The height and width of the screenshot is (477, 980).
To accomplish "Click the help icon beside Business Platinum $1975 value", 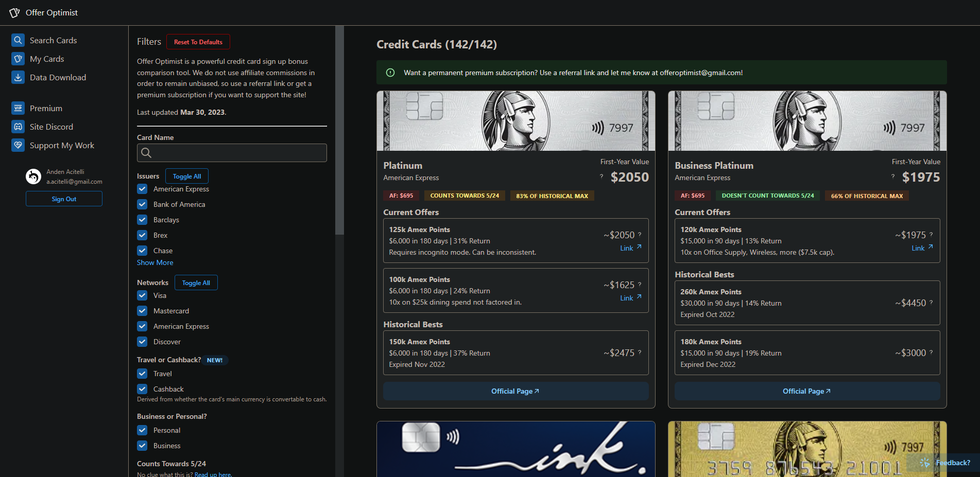I will pyautogui.click(x=892, y=176).
